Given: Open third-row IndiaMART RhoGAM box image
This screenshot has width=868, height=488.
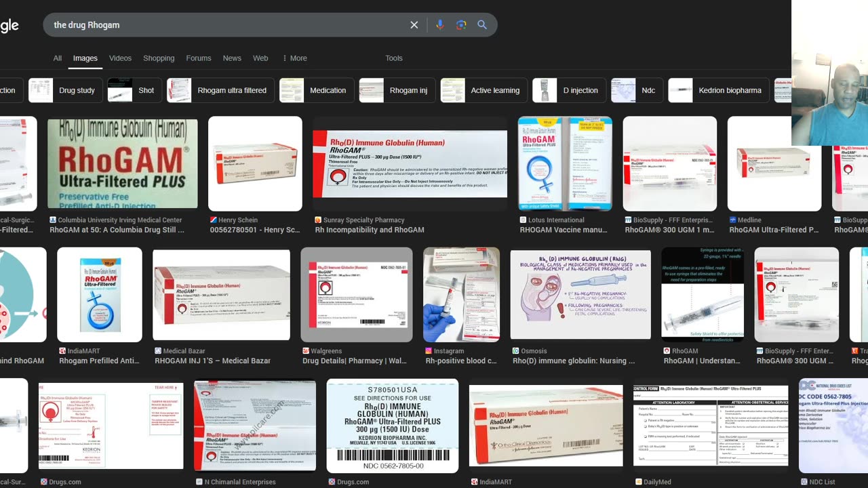Looking at the screenshot, I should point(546,426).
